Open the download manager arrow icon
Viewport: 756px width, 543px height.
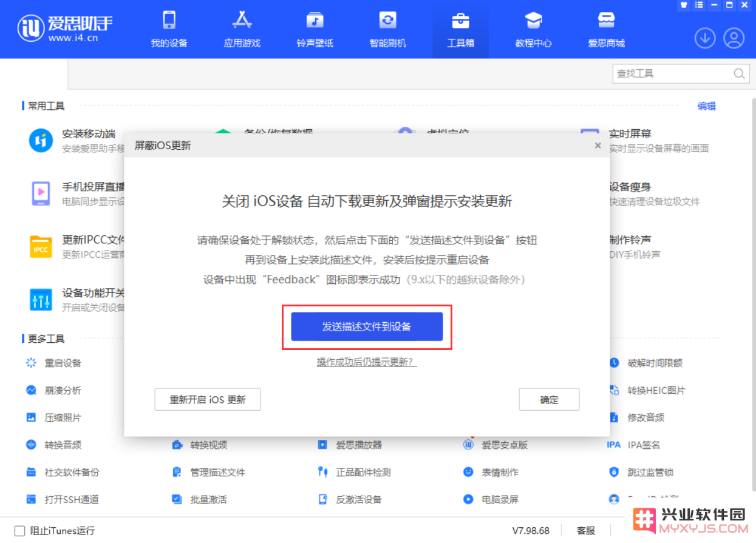[x=705, y=38]
